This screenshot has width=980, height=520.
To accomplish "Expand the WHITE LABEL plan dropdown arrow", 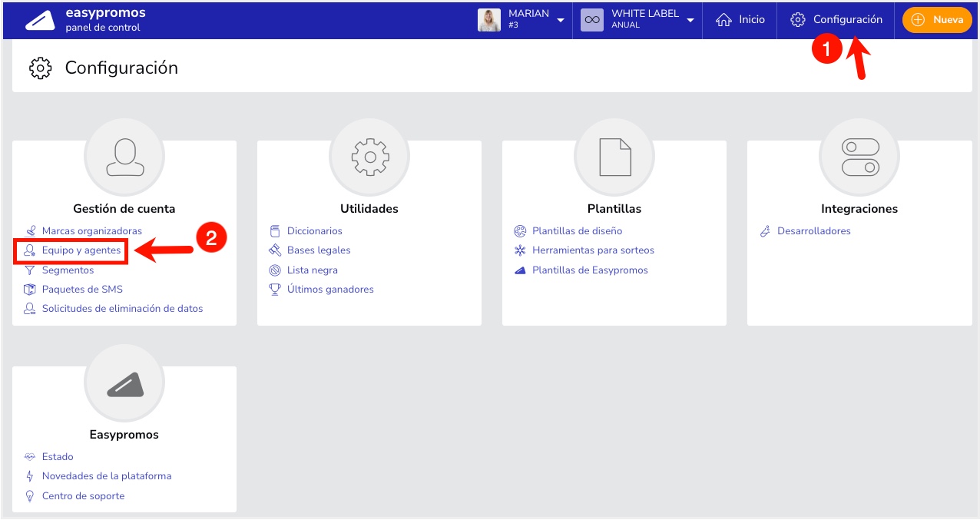I will (x=690, y=20).
